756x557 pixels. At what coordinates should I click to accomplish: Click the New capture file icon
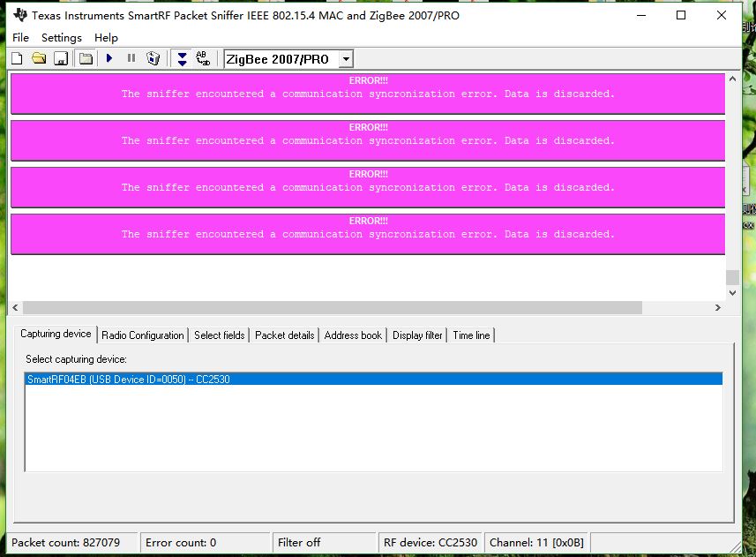[x=17, y=59]
